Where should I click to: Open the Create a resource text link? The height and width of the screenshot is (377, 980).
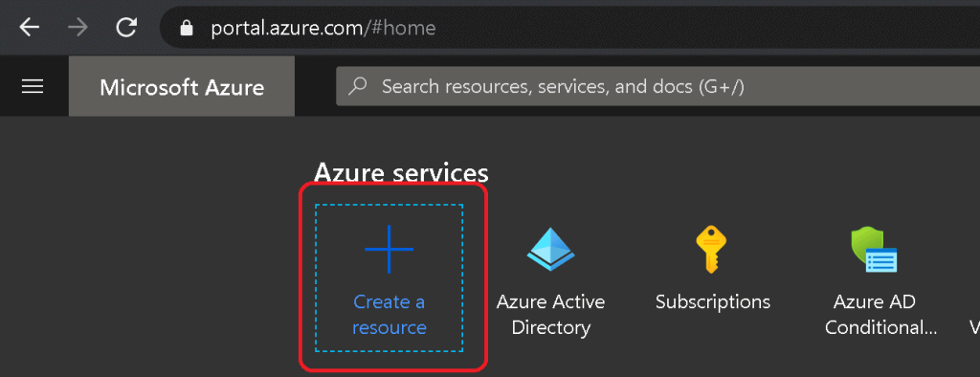point(389,315)
